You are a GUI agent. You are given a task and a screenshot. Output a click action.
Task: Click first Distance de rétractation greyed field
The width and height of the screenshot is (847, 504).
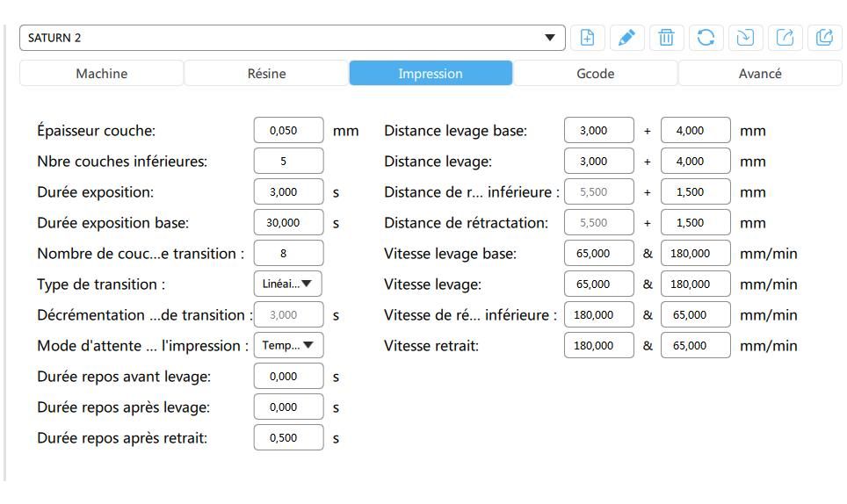click(x=598, y=222)
